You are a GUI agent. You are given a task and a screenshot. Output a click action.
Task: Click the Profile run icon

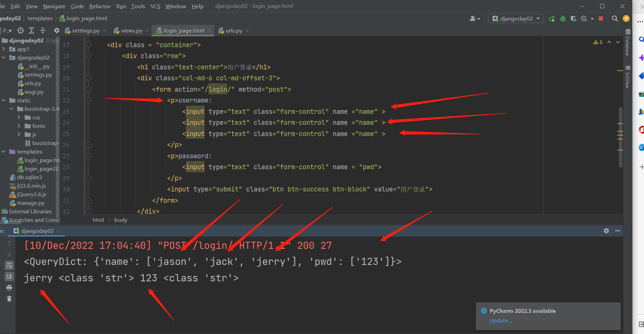584,19
